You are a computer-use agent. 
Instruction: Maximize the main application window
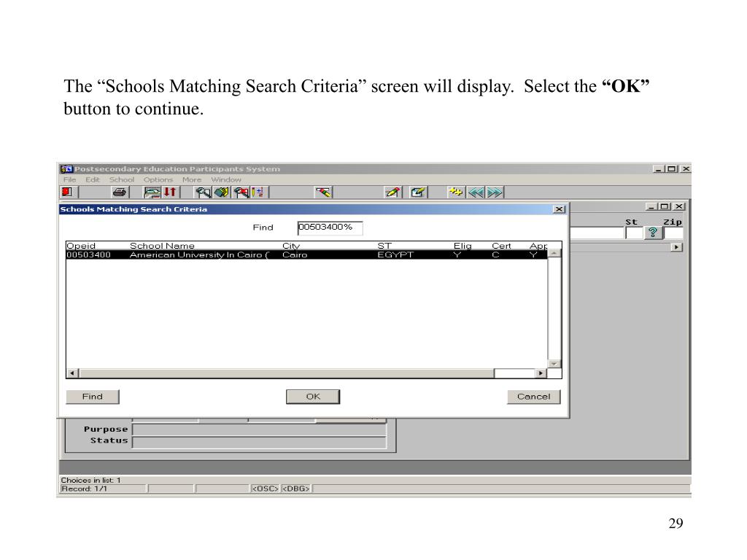(672, 169)
